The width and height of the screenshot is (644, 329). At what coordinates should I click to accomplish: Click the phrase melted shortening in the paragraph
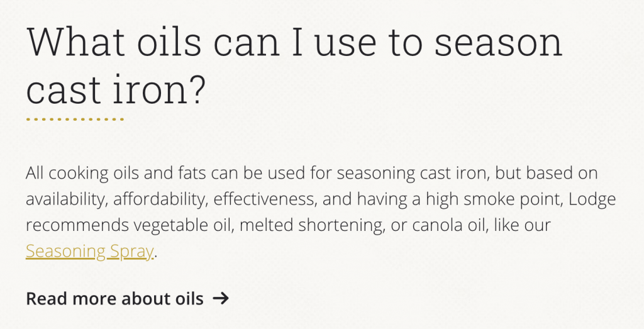pyautogui.click(x=312, y=225)
